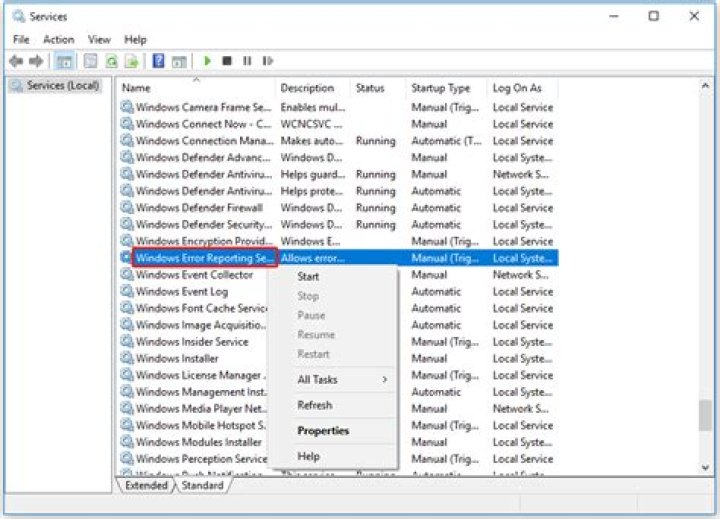The height and width of the screenshot is (519, 720).
Task: Click the action pane toolbar icon
Action: tap(179, 61)
